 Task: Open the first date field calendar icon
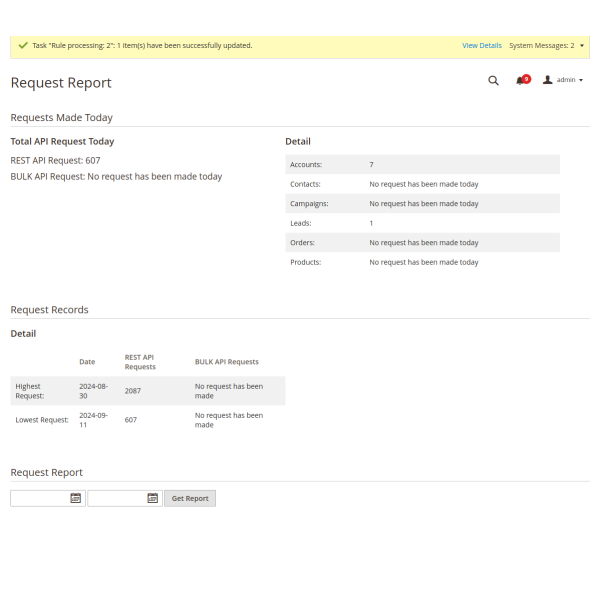pyautogui.click(x=75, y=498)
